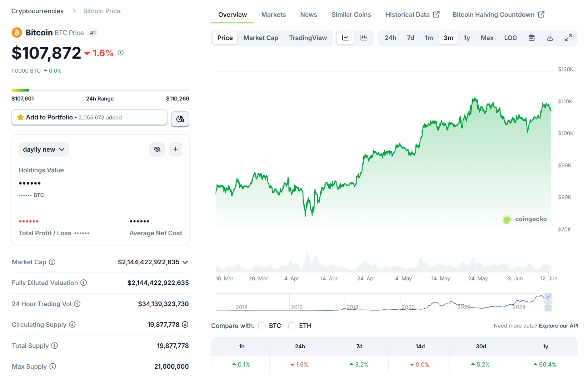
Task: Click Bitcoin Price breadcrumb
Action: click(x=102, y=11)
